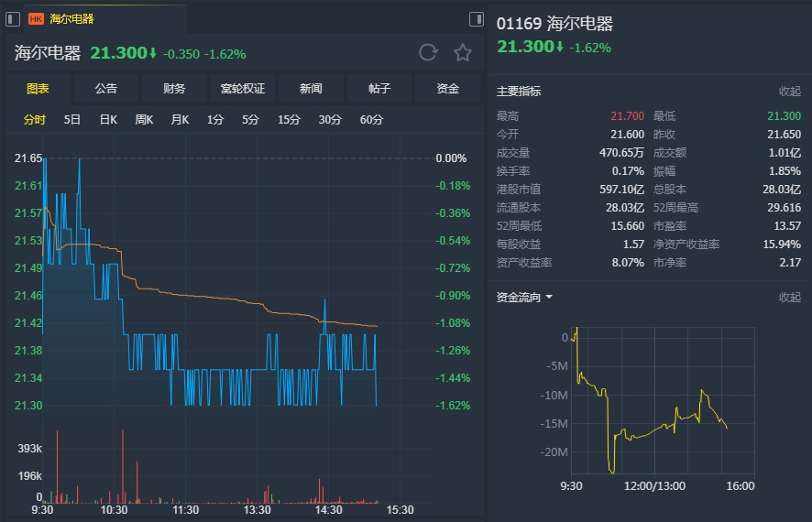Screen dimensions: 812x522
Task: Click the 成交额 value 1.01亿
Action: point(785,153)
